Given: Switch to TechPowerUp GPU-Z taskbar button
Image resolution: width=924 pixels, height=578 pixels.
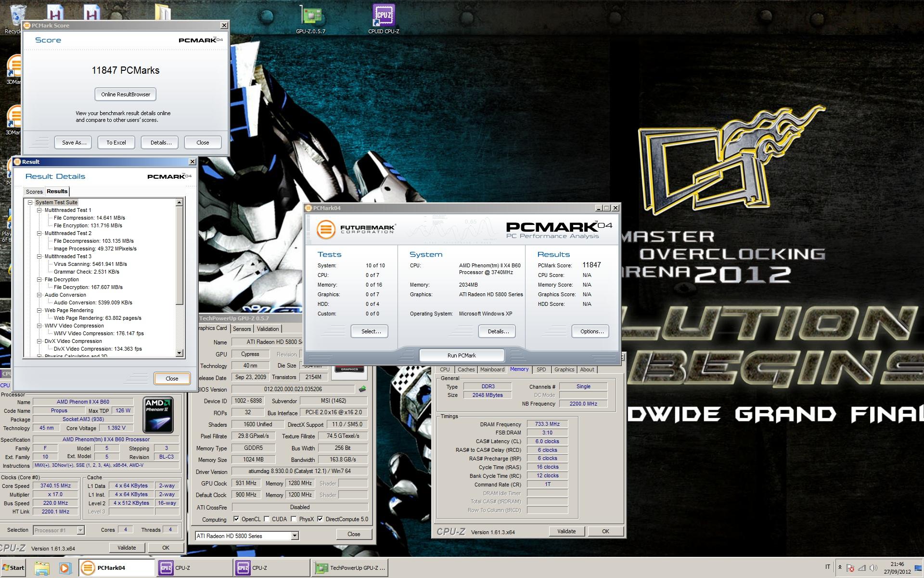Looking at the screenshot, I should point(350,568).
